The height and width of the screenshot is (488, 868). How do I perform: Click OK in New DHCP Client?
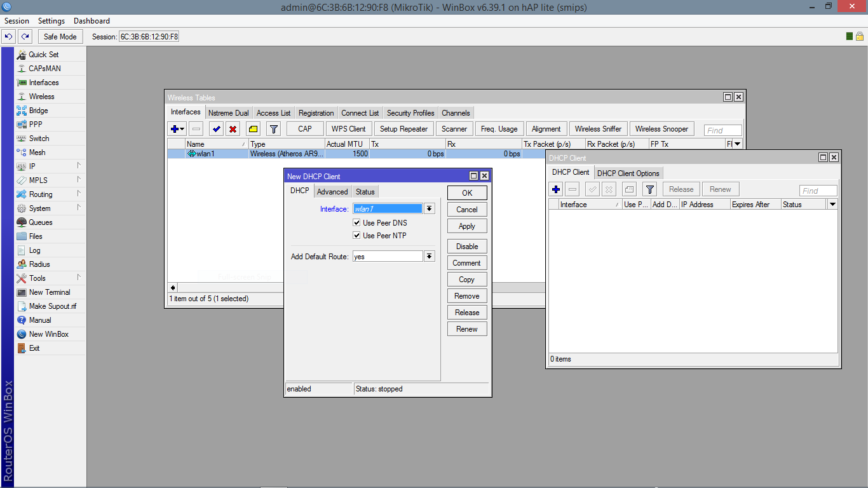(467, 193)
